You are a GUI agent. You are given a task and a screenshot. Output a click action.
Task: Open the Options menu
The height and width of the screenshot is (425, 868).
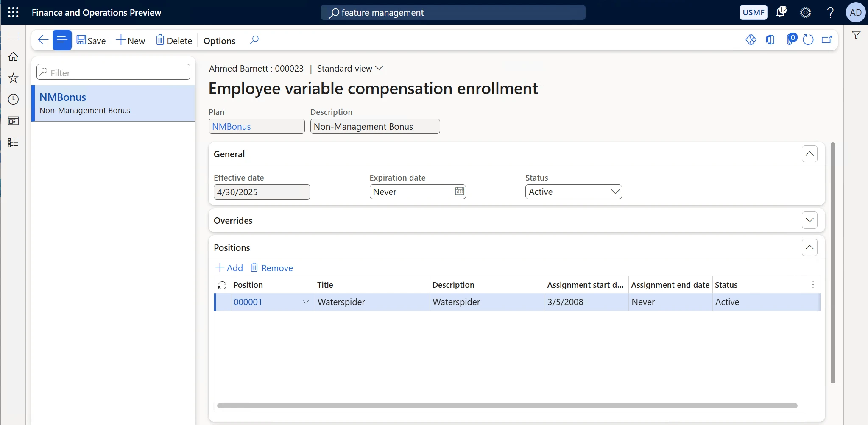[x=219, y=41]
